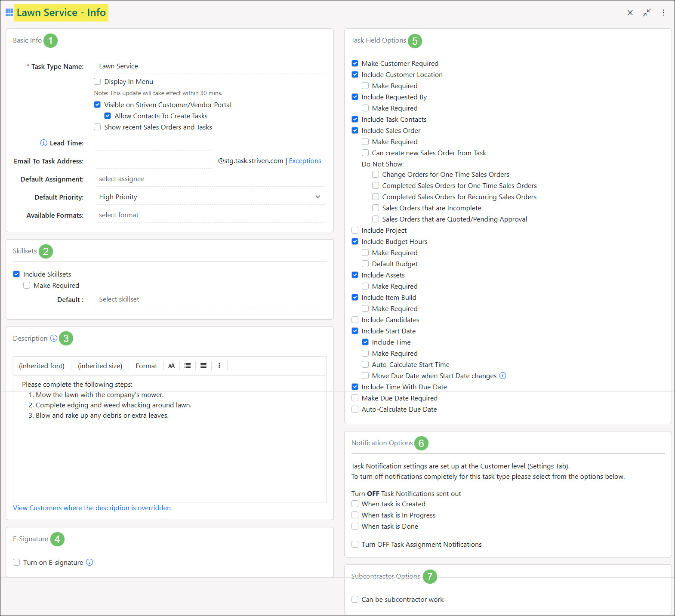The width and height of the screenshot is (675, 616).
Task: Check Can be subcontractor work
Action: tap(355, 599)
